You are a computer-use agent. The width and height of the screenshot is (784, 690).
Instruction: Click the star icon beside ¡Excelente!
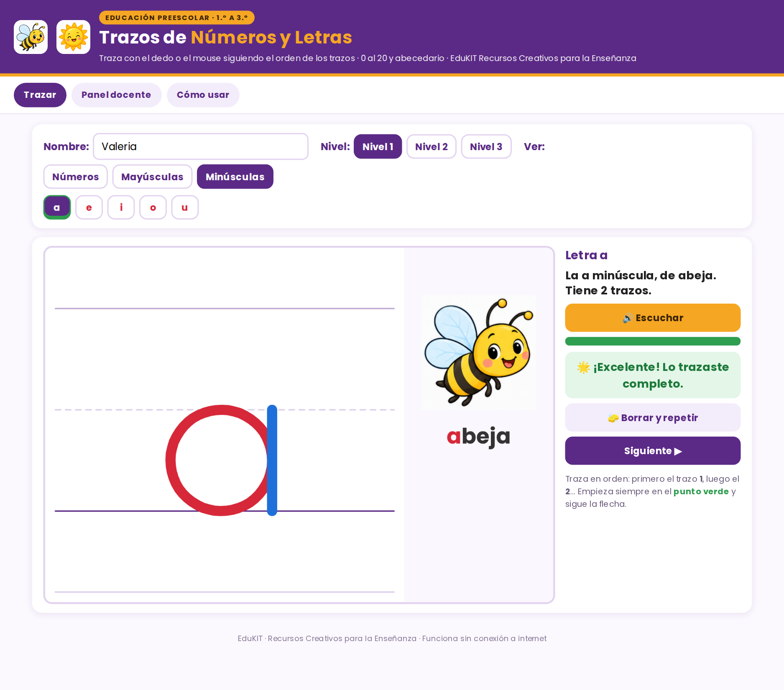click(x=583, y=367)
